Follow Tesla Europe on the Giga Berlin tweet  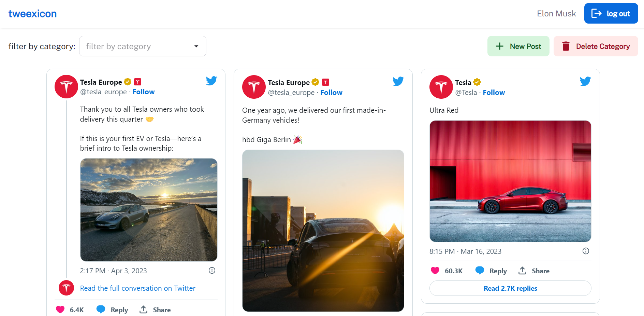click(x=331, y=93)
